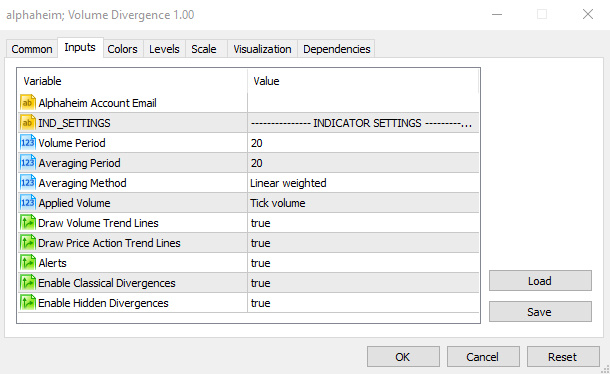This screenshot has width=610, height=374.
Task: Click the Cancel button
Action: pyautogui.click(x=483, y=357)
